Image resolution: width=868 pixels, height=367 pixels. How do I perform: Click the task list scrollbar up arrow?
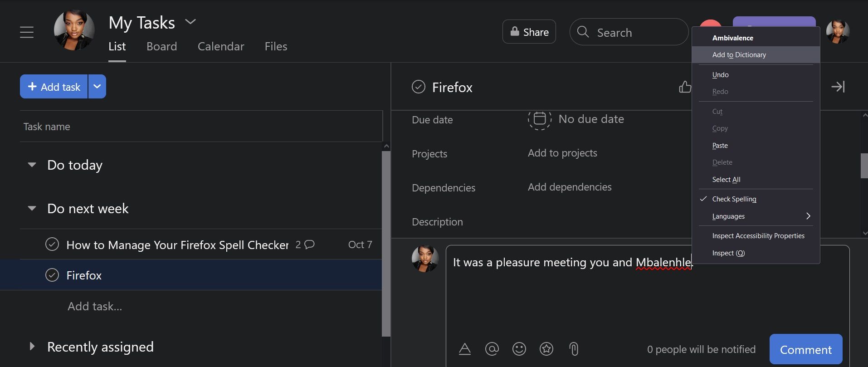386,146
